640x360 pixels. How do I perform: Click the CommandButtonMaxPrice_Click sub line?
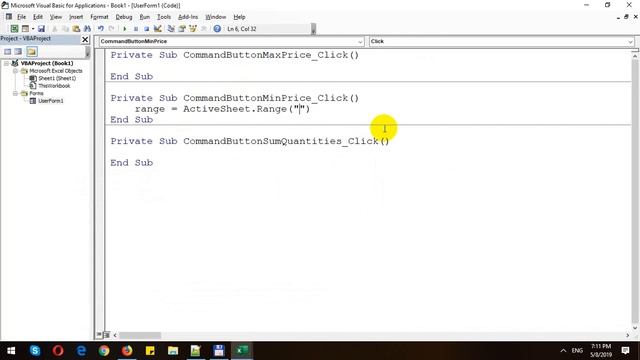coord(234,55)
